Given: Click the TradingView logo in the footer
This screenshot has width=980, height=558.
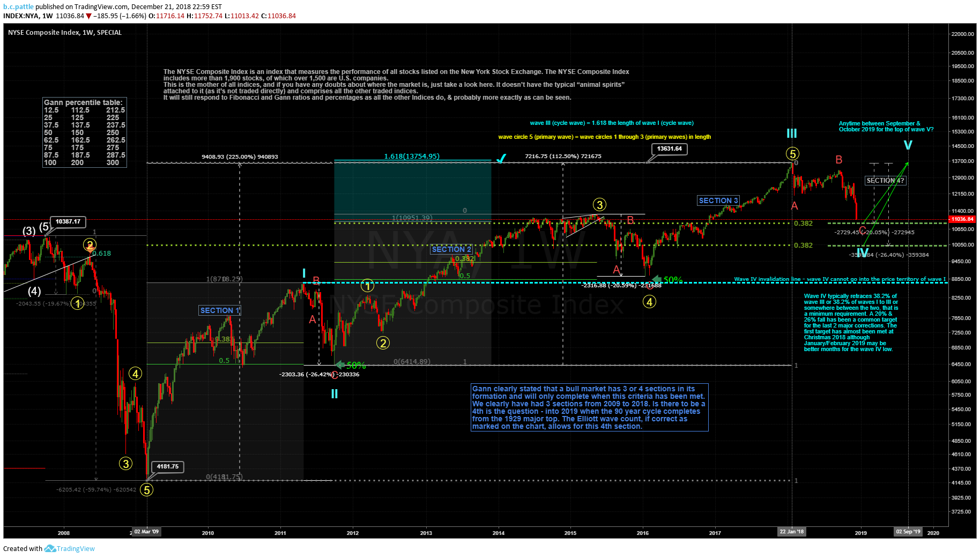Looking at the screenshot, I should [x=69, y=548].
